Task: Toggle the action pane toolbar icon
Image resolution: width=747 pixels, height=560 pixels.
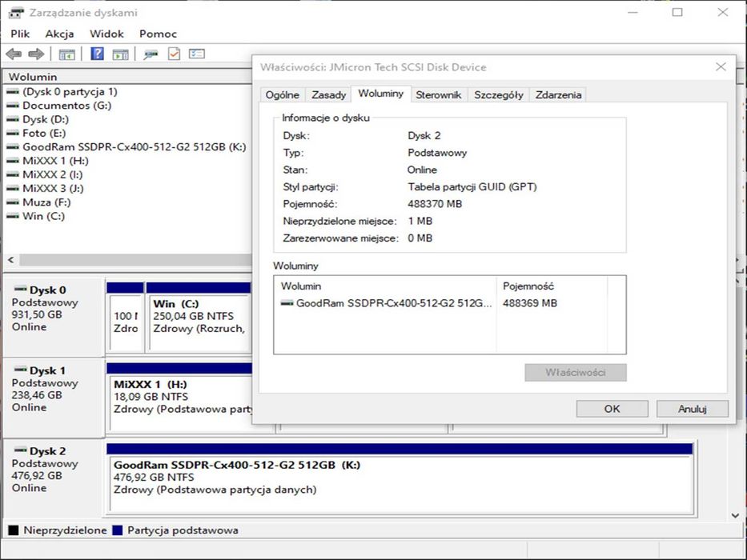Action: pos(121,54)
